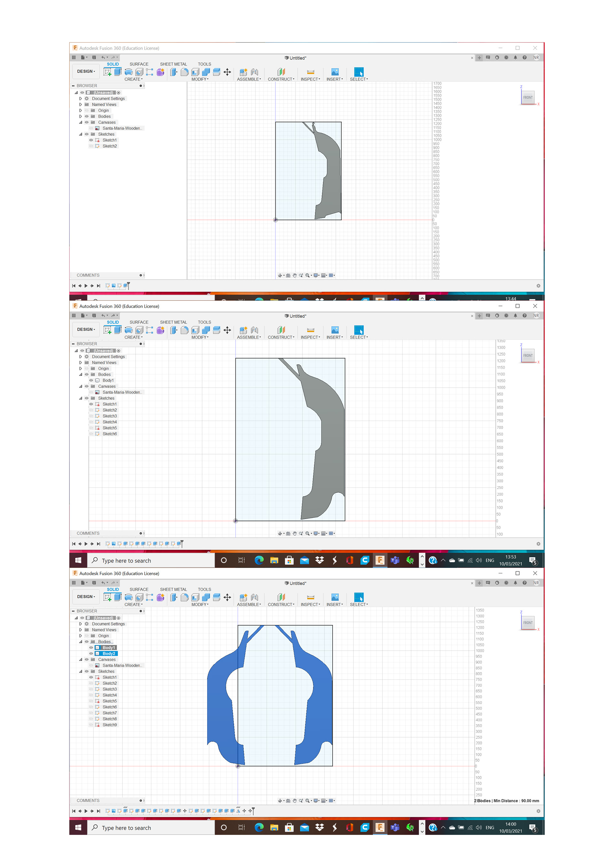
Task: Click Create Sketch icon in the 14:00 window
Action: point(107,597)
